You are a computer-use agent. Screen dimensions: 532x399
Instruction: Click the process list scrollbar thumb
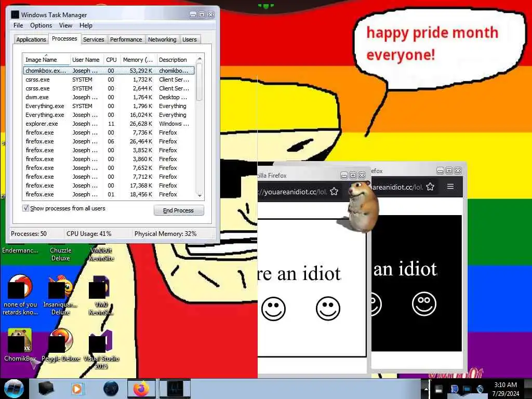click(x=199, y=82)
